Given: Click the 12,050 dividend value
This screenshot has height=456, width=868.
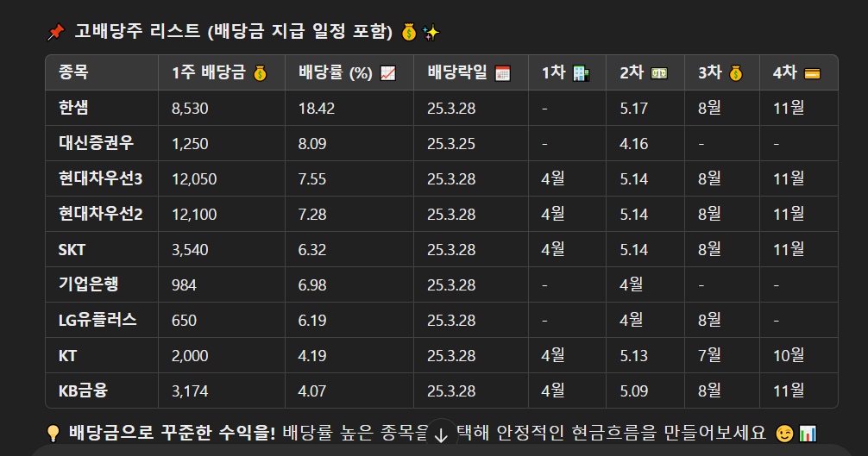Looking at the screenshot, I should coord(194,179).
